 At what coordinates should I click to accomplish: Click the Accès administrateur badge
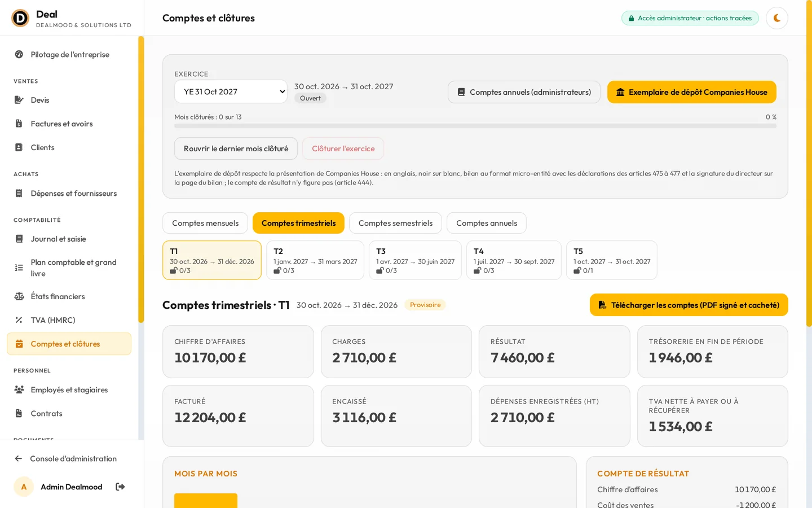(x=690, y=18)
